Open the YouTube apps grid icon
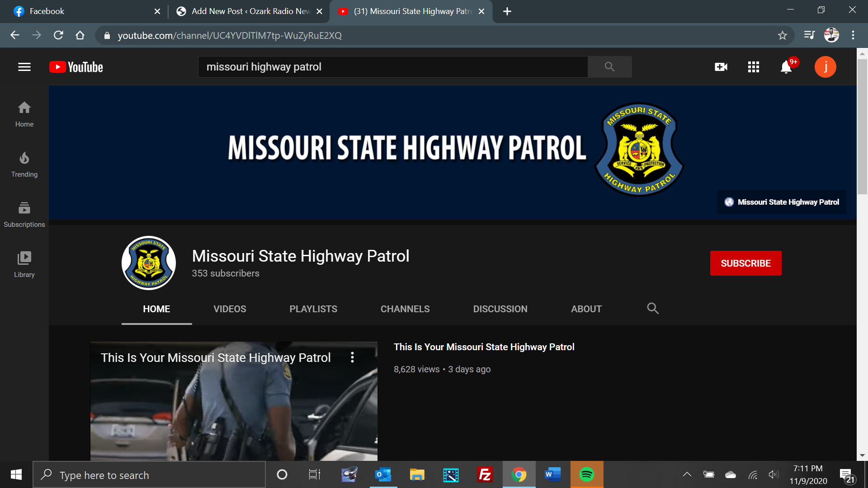 click(754, 67)
